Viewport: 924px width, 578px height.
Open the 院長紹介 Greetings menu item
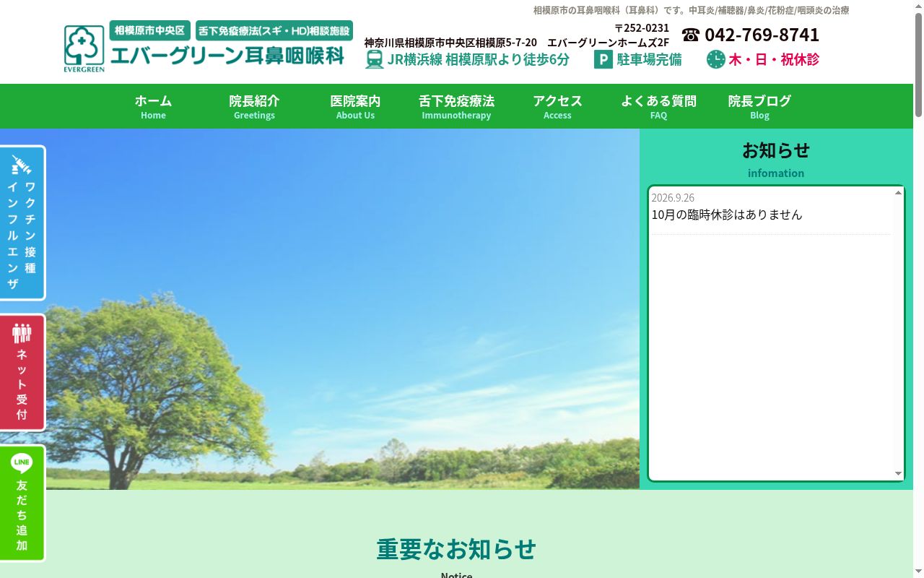tap(254, 106)
